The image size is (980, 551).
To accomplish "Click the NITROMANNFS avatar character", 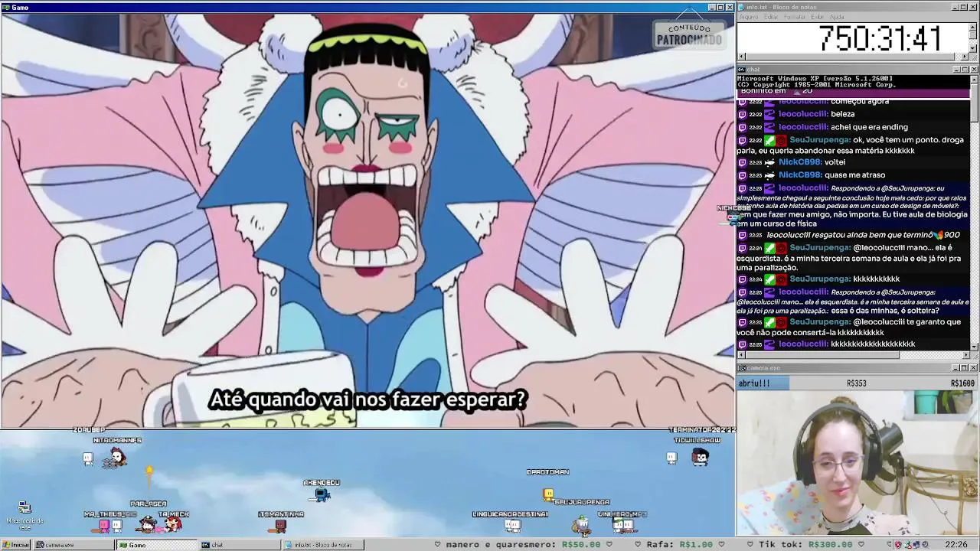I will pos(116,458).
